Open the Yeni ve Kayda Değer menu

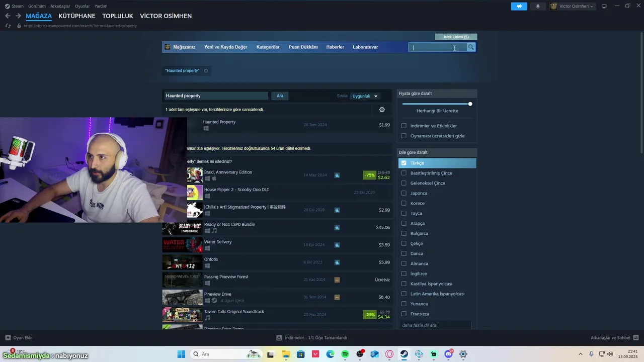coord(225,47)
